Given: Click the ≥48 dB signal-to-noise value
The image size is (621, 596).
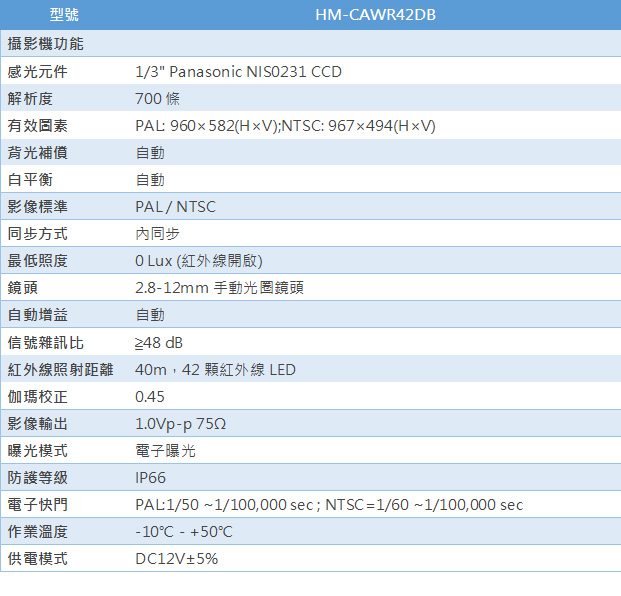Looking at the screenshot, I should click(159, 343).
